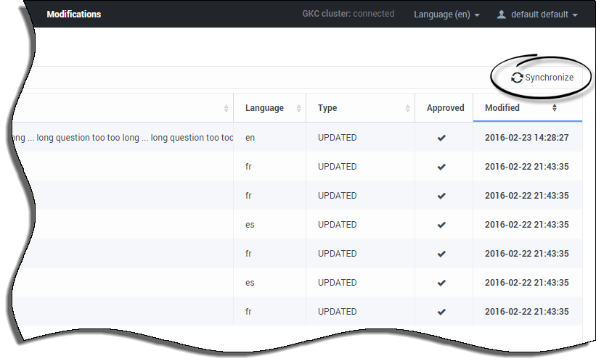
Task: Select the long question row text
Action: click(120, 138)
